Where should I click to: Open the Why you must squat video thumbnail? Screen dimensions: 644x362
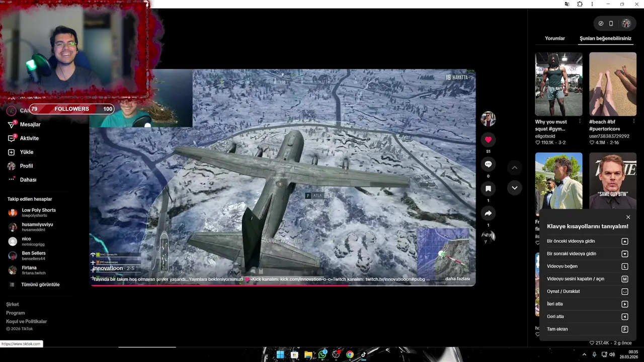click(558, 84)
